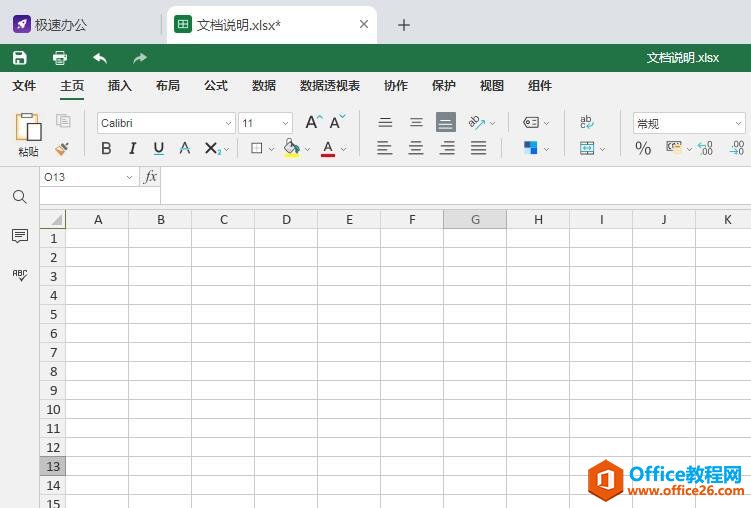
Task: Expand the borders dropdown arrow
Action: 271,149
